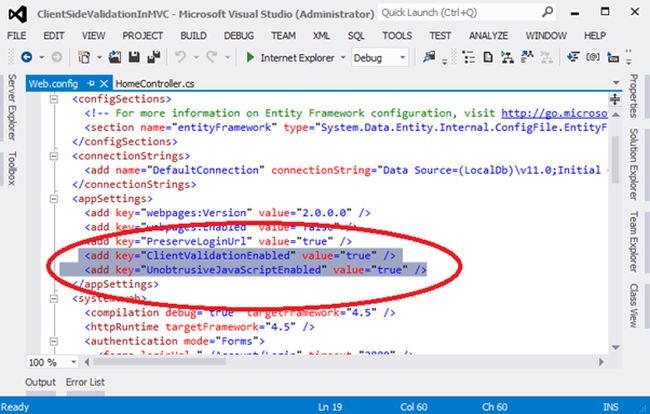
Task: Open the Redo history dropdown arrow
Action: [227, 57]
